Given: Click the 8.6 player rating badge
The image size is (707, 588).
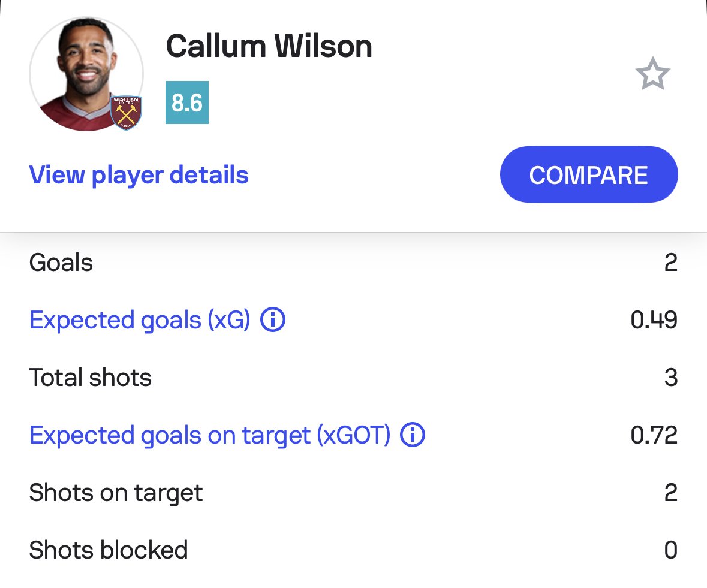Looking at the screenshot, I should (186, 103).
